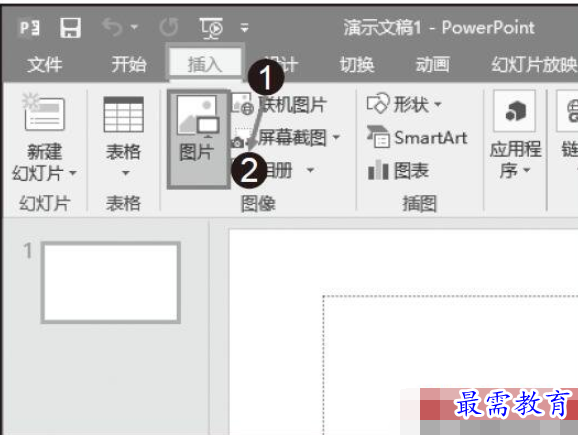Expand the 表格 dropdown arrow

pyautogui.click(x=126, y=173)
